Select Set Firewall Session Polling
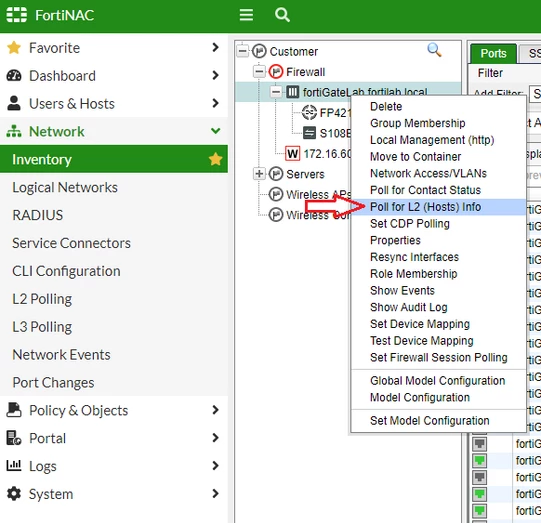 tap(439, 357)
